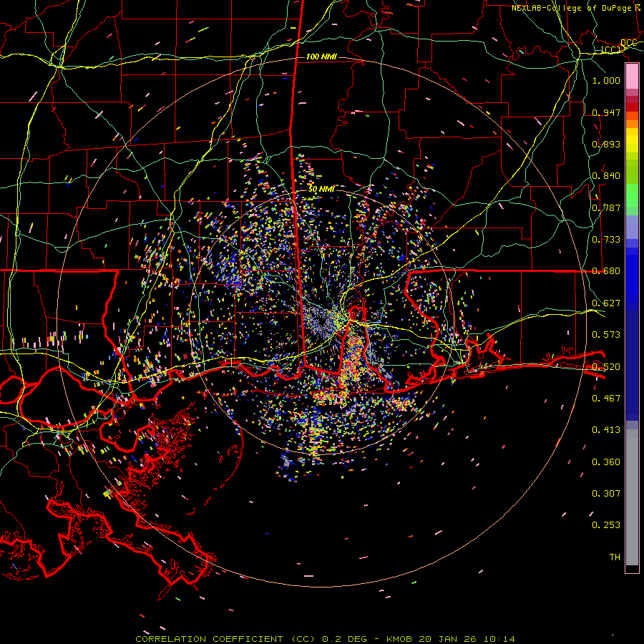Pick the pink segment of the color bar

point(632,77)
